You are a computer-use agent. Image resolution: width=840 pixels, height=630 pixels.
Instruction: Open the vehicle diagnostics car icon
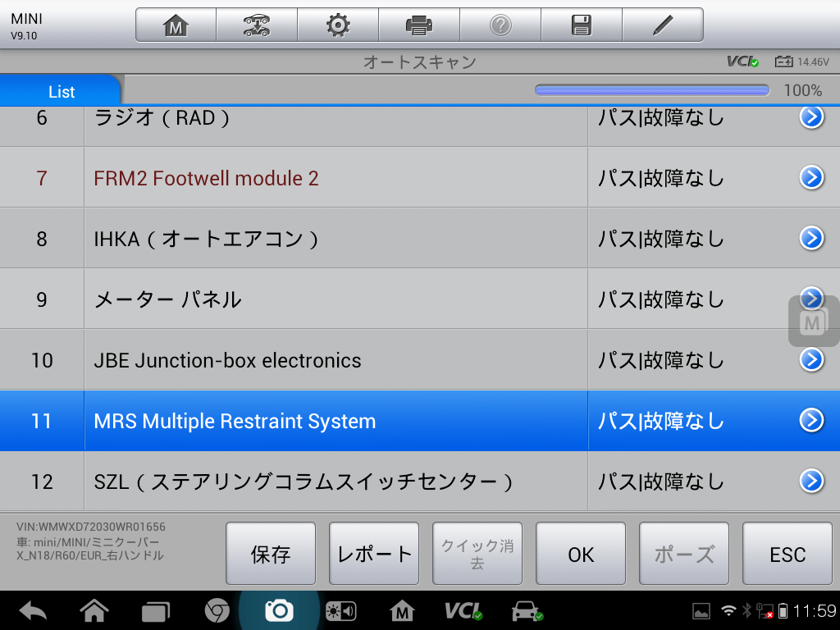click(x=527, y=610)
